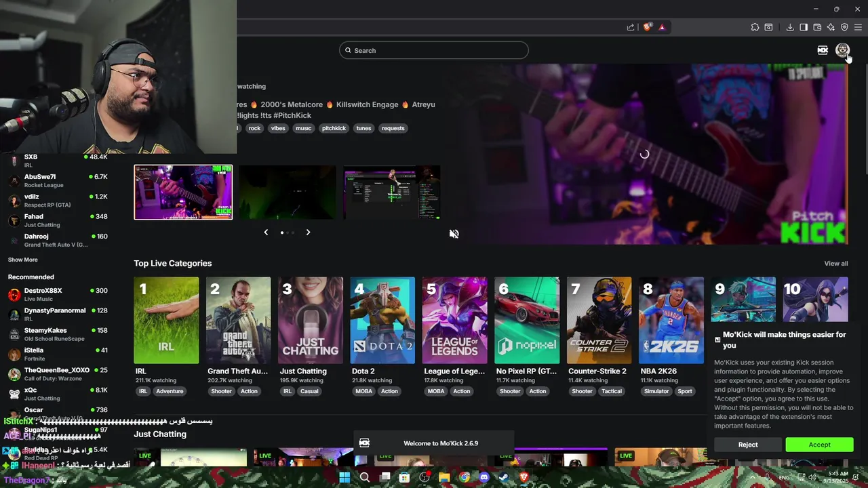Click the 'rock' tag on featured stream
The image size is (868, 488).
(x=254, y=128)
